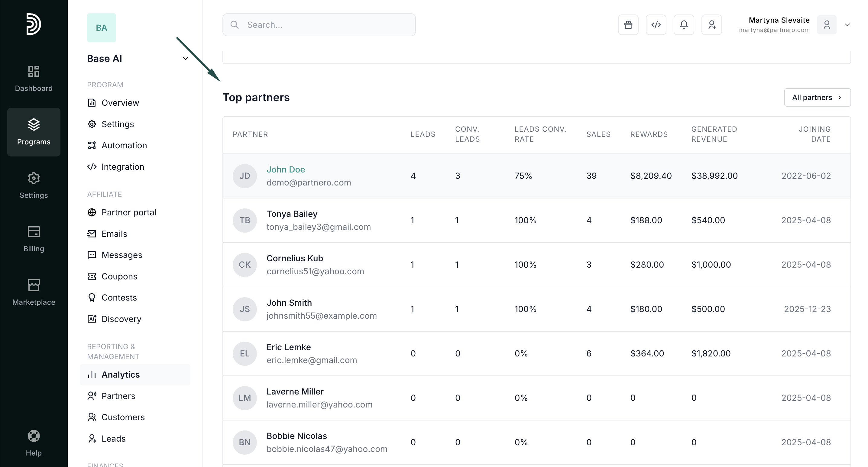Open notifications bell icon
This screenshot has height=467, width=868.
pos(684,24)
